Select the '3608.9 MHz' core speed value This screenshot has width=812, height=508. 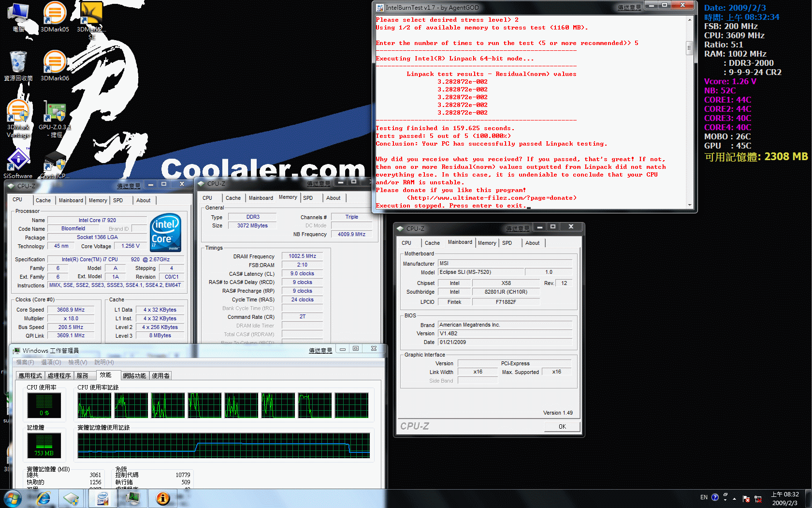click(x=71, y=310)
